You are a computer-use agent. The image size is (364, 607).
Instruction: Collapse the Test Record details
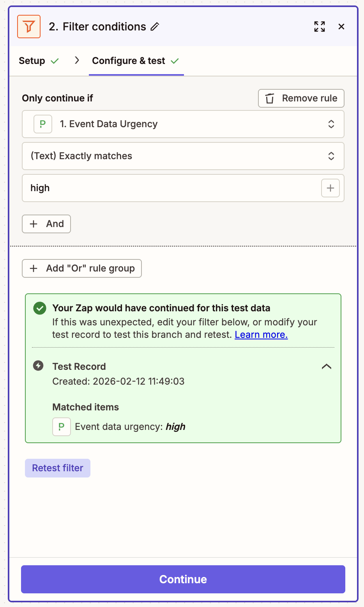327,367
